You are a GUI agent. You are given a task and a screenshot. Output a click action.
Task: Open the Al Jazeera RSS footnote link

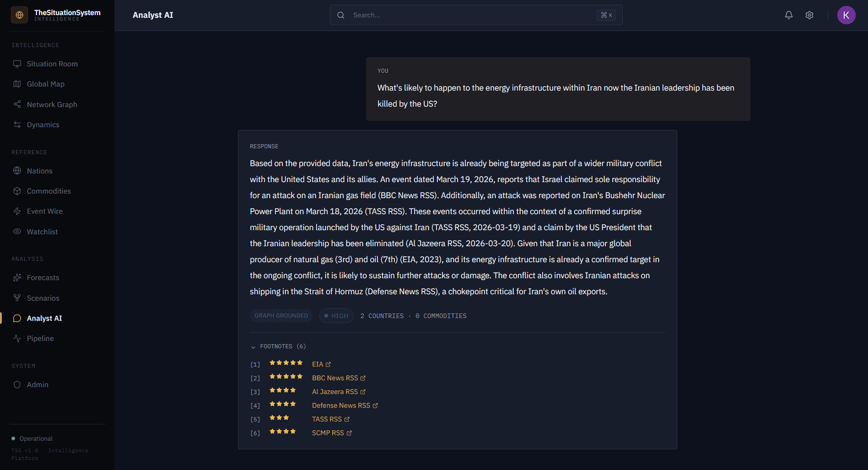click(335, 392)
